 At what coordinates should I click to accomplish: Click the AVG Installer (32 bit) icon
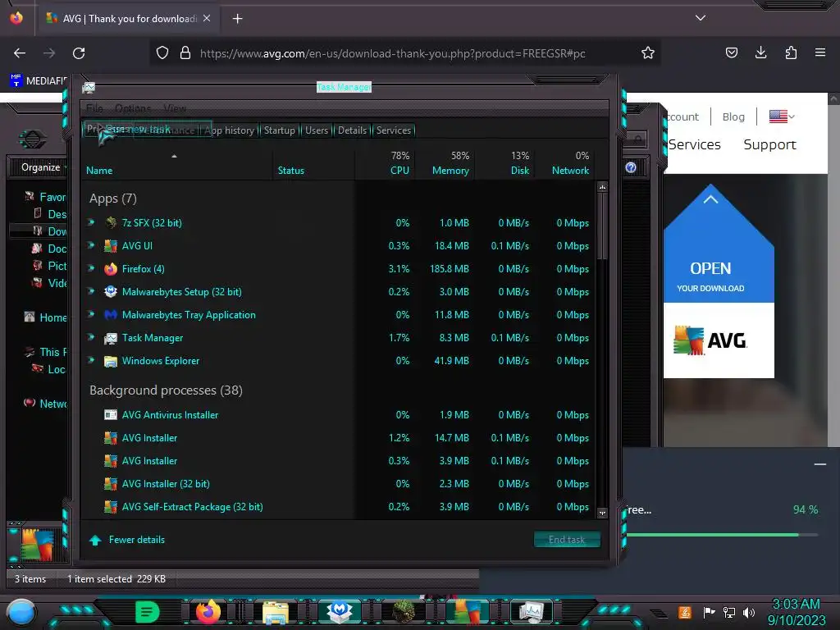click(x=111, y=484)
